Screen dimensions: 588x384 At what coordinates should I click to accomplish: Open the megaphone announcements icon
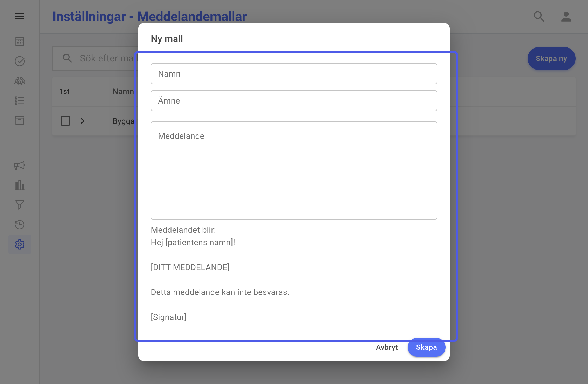(x=20, y=166)
